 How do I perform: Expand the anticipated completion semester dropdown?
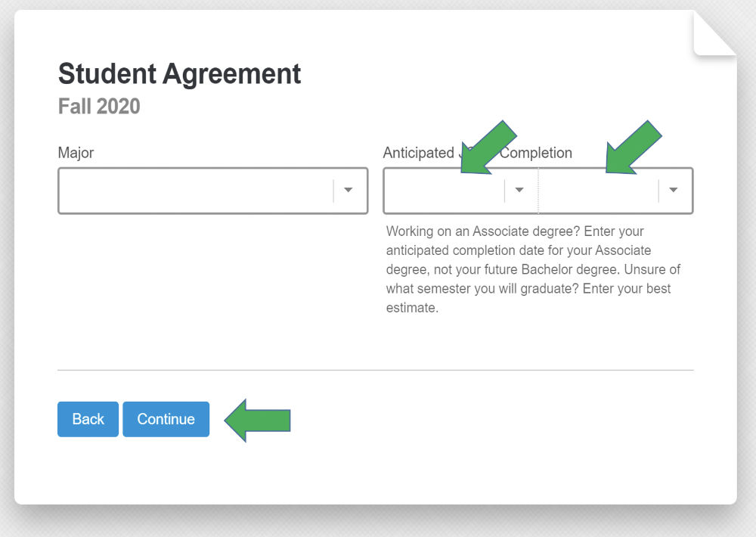(519, 190)
